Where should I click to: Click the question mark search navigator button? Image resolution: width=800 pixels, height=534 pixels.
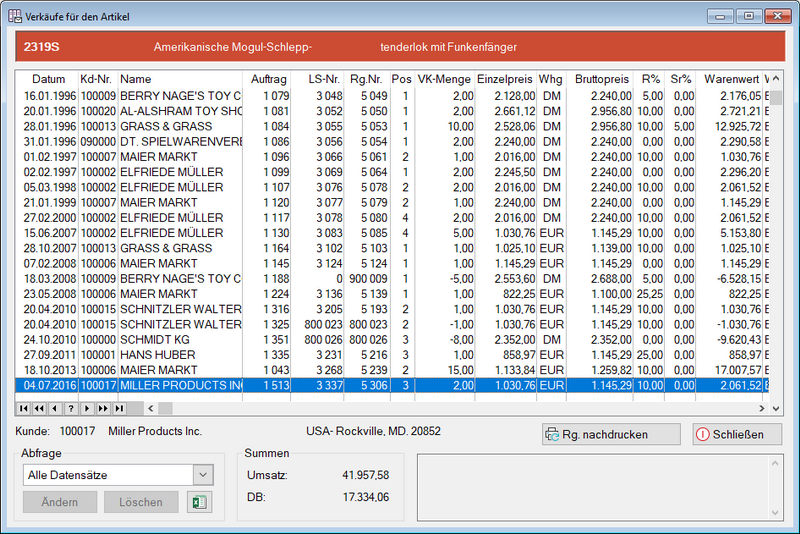(70, 408)
